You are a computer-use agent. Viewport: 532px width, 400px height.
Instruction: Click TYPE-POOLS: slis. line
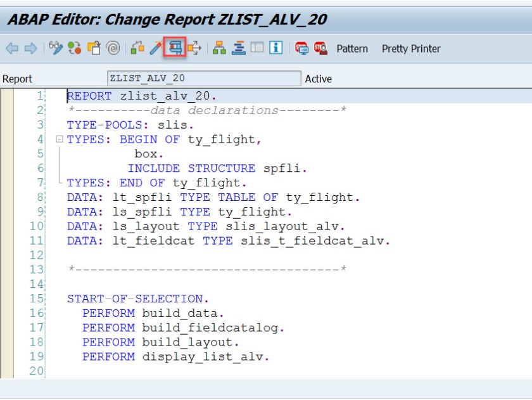[130, 125]
